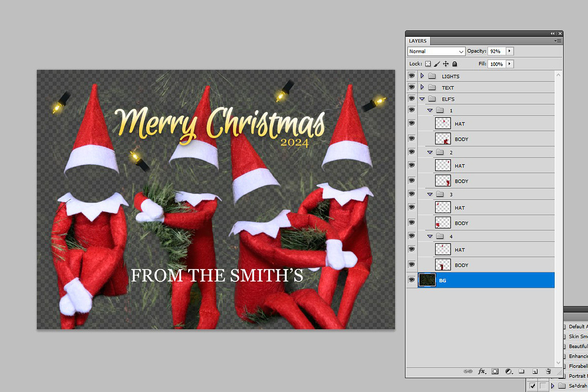Switch to the LAYERS tab

418,41
